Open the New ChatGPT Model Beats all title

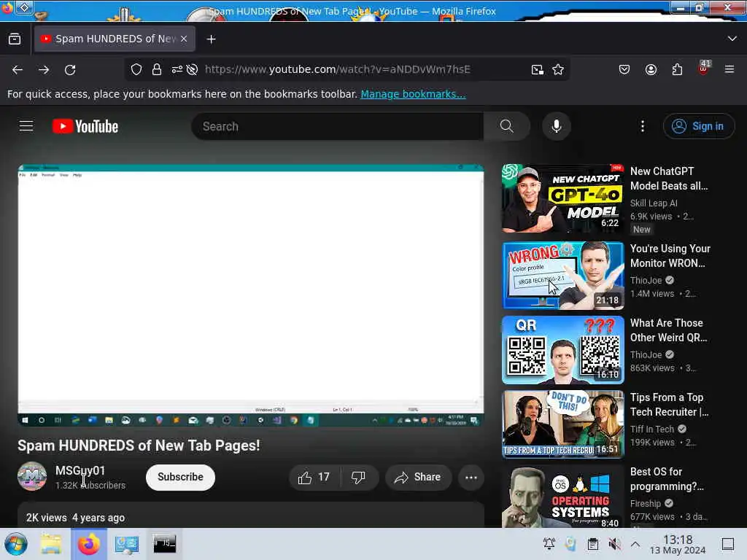pos(669,179)
